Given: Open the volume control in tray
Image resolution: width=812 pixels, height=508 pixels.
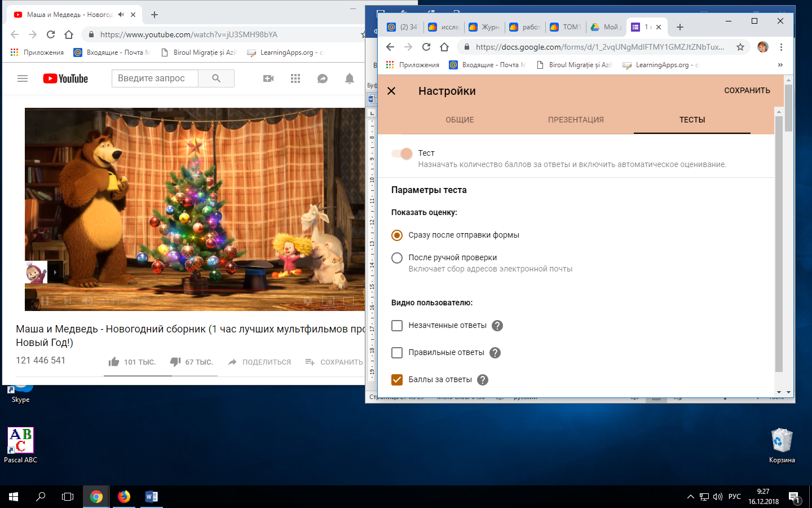Looking at the screenshot, I should click(x=717, y=497).
